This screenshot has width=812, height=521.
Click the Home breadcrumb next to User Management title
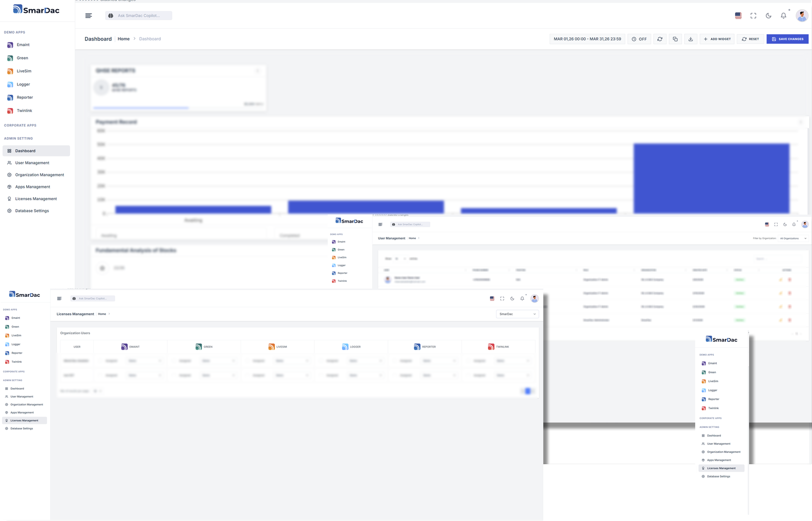point(412,238)
